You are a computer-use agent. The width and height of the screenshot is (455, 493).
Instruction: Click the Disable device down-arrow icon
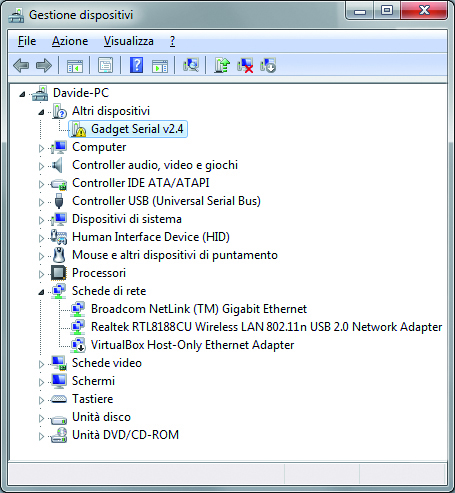268,65
